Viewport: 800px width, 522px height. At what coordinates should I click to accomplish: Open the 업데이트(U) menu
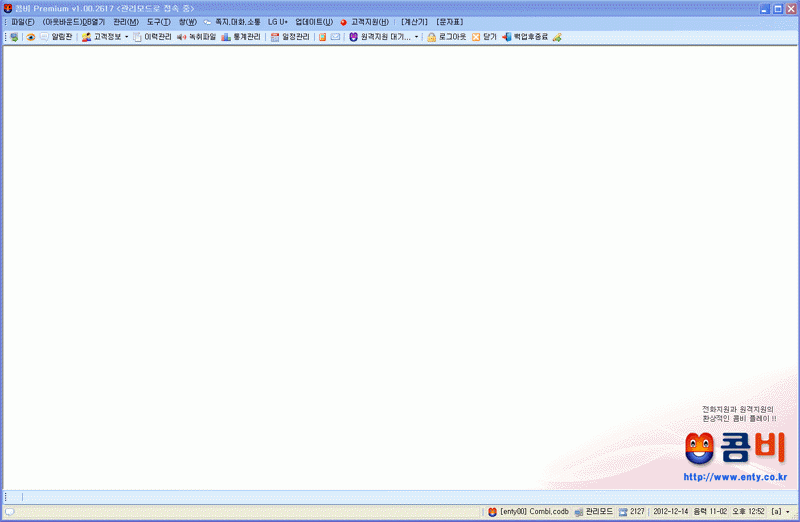click(314, 22)
